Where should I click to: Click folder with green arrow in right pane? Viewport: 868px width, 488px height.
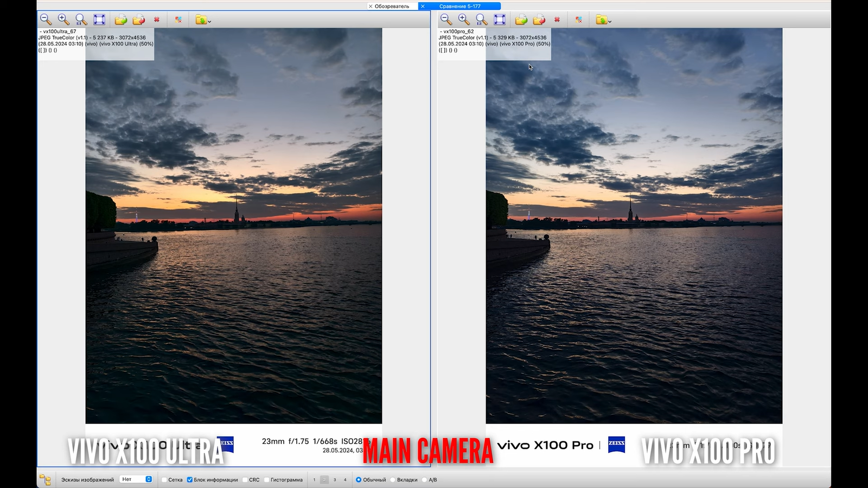pos(521,20)
